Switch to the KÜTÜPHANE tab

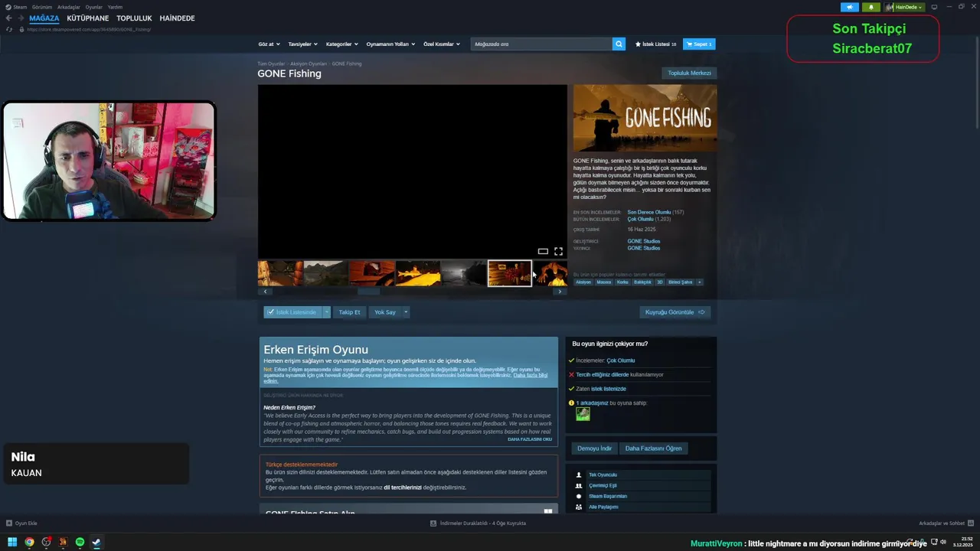tap(88, 18)
